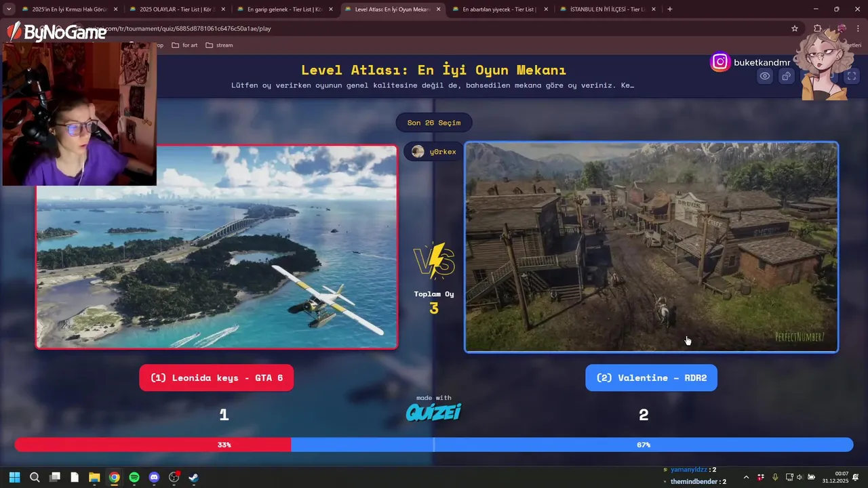Open the notifications bell icon
Viewport: 868px width, 488px height.
(856, 477)
